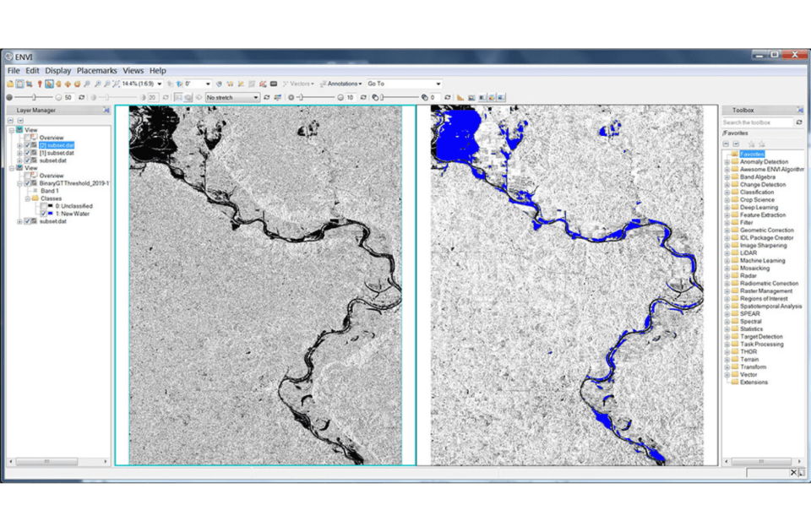Image resolution: width=811 pixels, height=532 pixels.
Task: Open the Display menu
Action: point(58,71)
